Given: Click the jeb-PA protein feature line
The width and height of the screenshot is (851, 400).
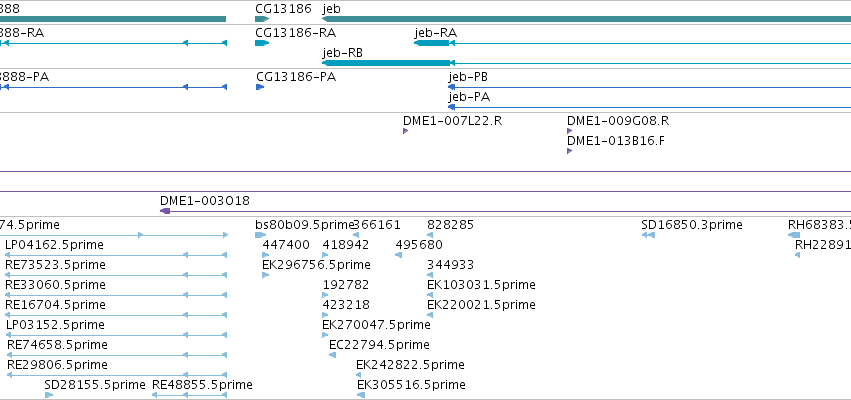Looking at the screenshot, I should (x=649, y=107).
